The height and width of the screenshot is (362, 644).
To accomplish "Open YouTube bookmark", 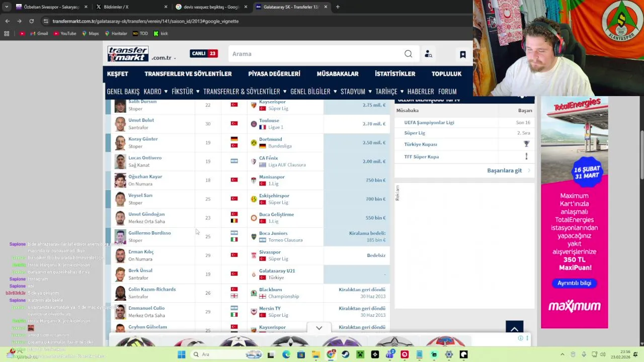I will (x=64, y=34).
